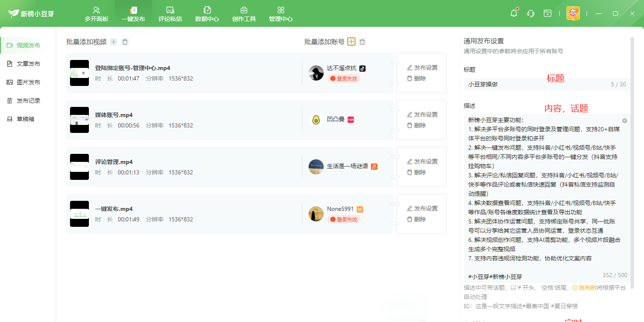
Task: Go to 草稿箱 in sidebar
Action: [25, 119]
